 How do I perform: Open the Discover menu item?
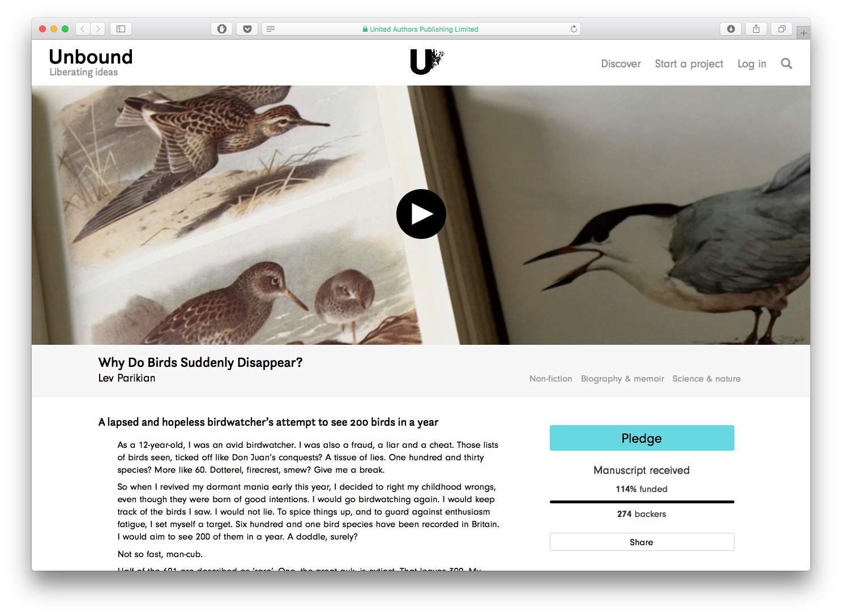point(621,64)
